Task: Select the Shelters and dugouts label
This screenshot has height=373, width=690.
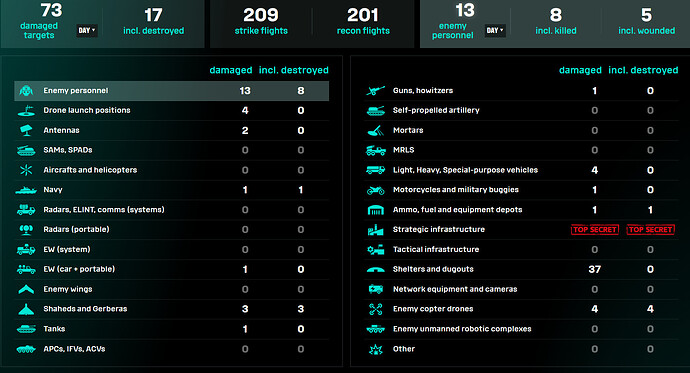Action: [433, 269]
